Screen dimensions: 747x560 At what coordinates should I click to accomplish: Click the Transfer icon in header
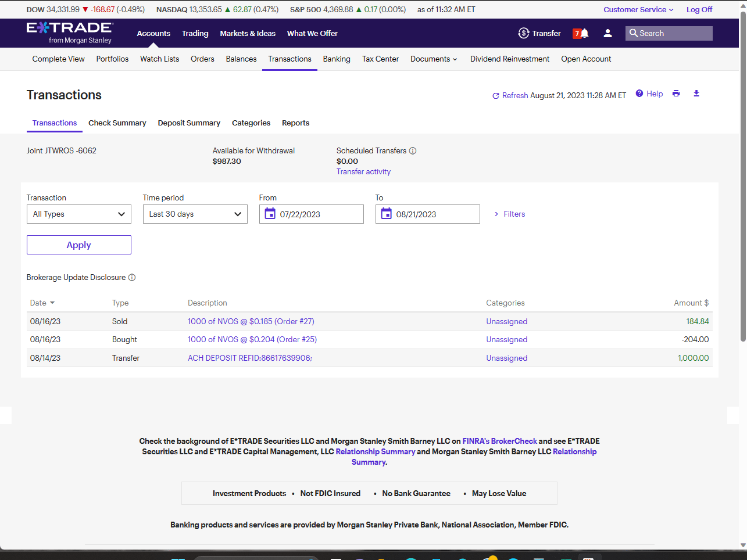(x=524, y=33)
